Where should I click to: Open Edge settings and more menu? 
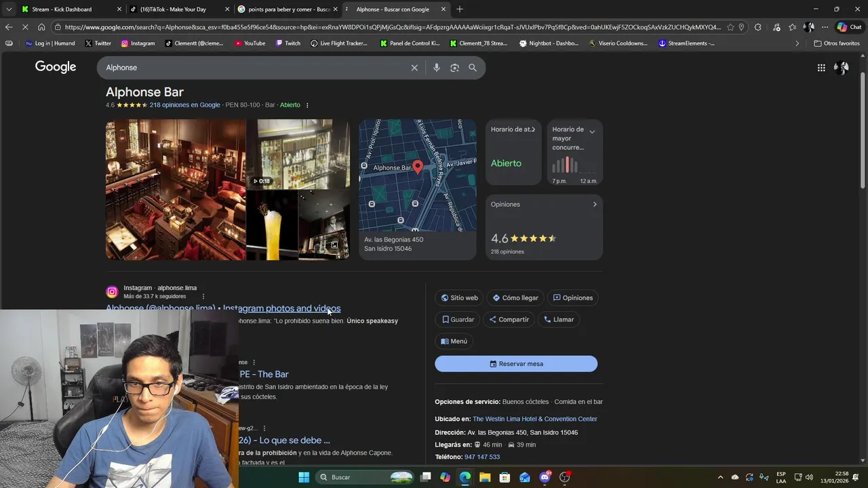pos(825,27)
